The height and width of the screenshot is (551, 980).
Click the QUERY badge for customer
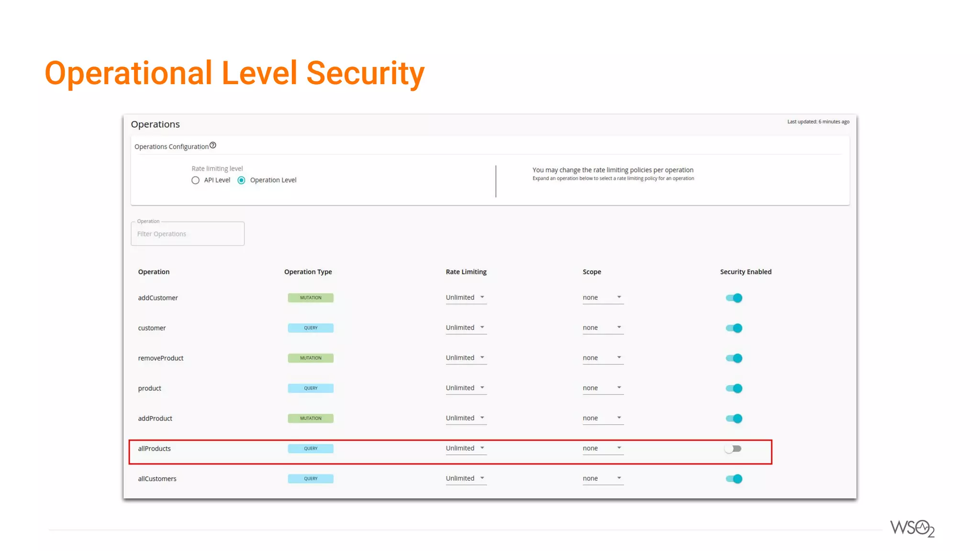tap(311, 328)
